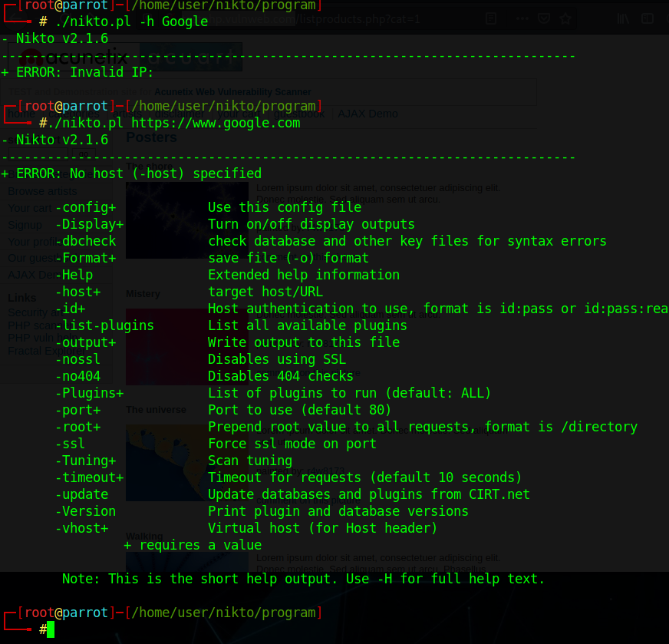
Task: Click description 'Print plugin and database versions'
Action: click(x=338, y=511)
